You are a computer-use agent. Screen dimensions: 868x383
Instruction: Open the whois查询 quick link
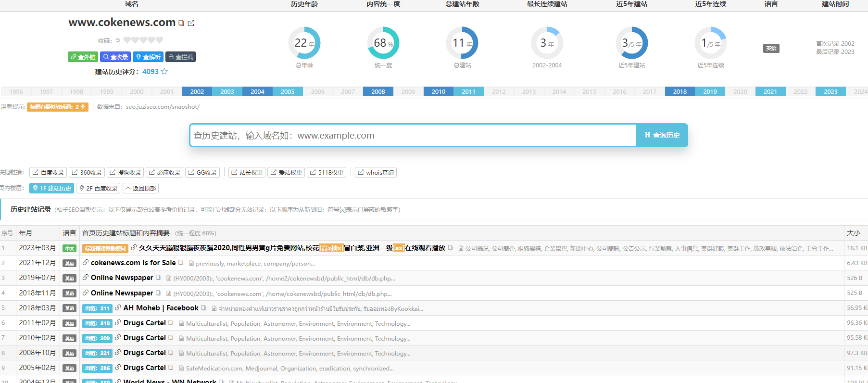(x=376, y=172)
